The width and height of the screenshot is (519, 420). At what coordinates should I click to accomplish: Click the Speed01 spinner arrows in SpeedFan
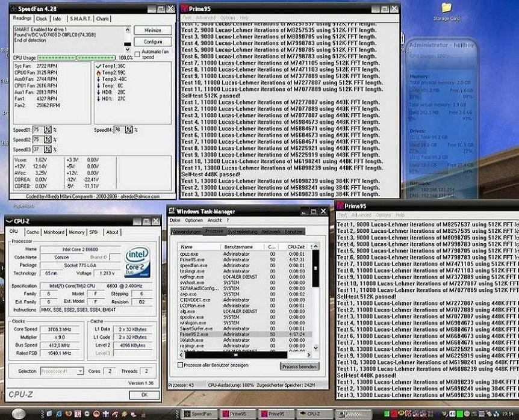48,129
